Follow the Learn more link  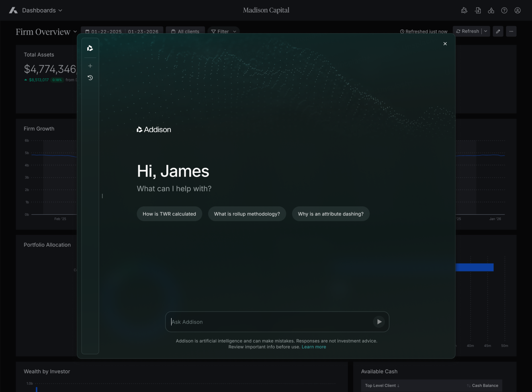point(314,347)
